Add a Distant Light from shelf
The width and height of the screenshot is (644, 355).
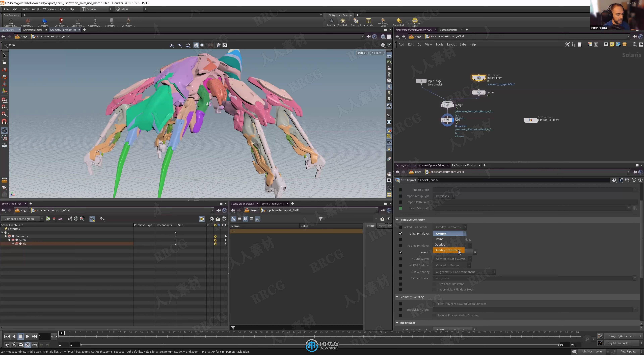(x=399, y=22)
